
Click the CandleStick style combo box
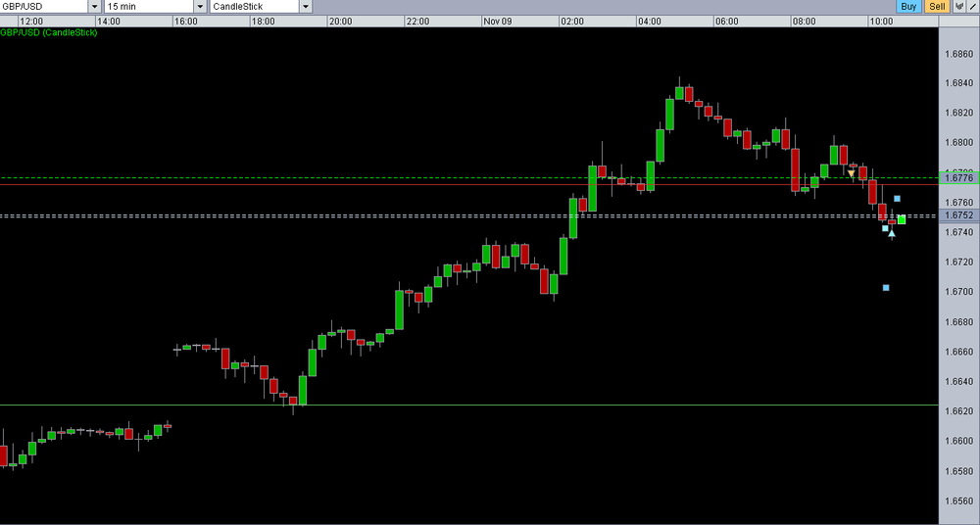click(260, 7)
